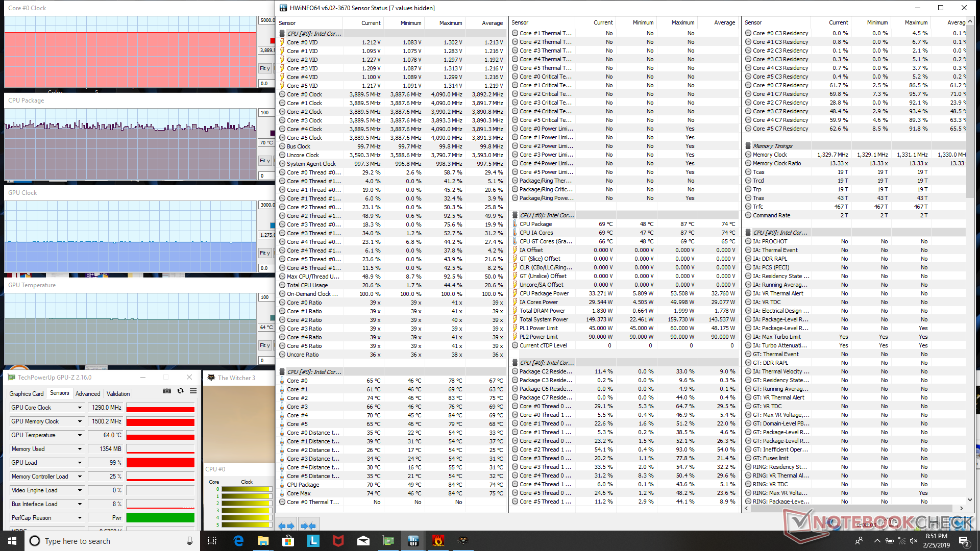This screenshot has width=980, height=551.
Task: Open McAfee icon in the taskbar
Action: tap(338, 541)
